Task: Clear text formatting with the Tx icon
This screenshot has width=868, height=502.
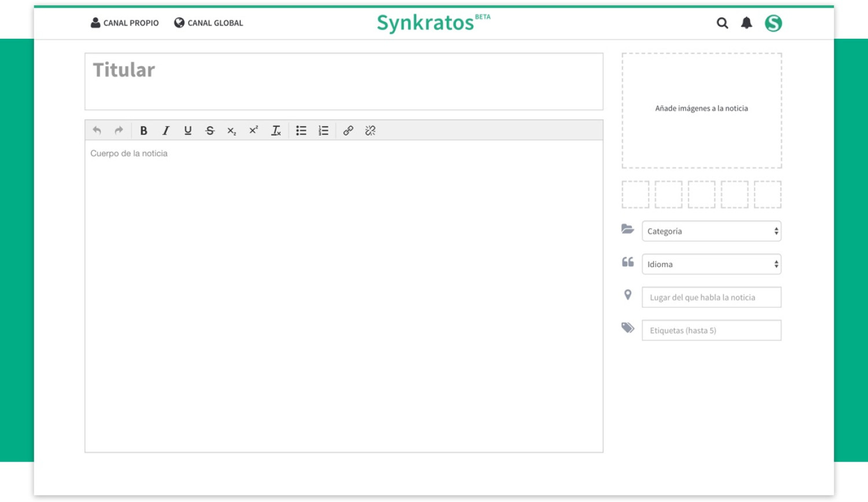Action: click(x=275, y=130)
